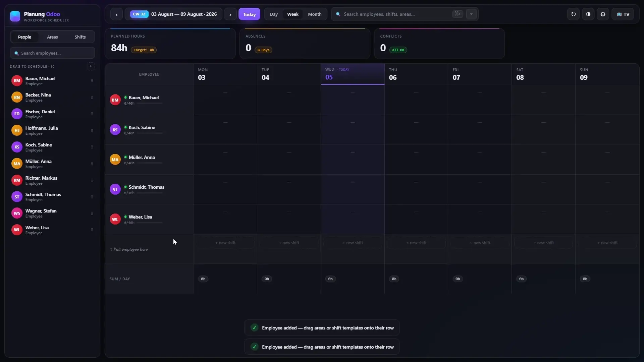The width and height of the screenshot is (644, 362).
Task: Open settings gear icon
Action: click(603, 14)
